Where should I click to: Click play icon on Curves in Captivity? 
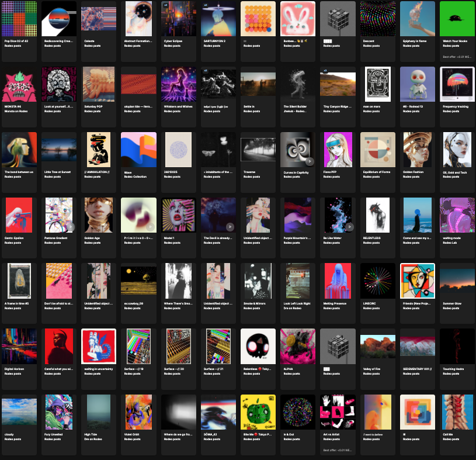coord(310,161)
